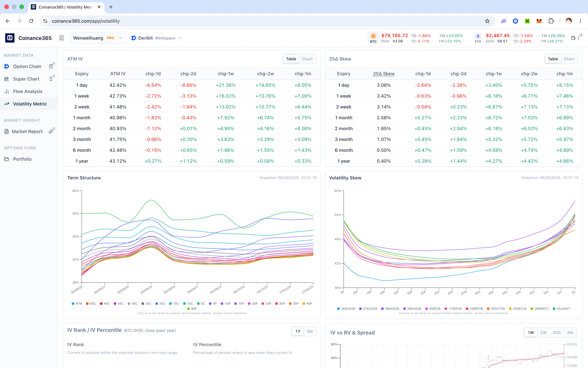Open the Extensions puzzle icon
Screen dimensions: 588x368
[x=551, y=21]
